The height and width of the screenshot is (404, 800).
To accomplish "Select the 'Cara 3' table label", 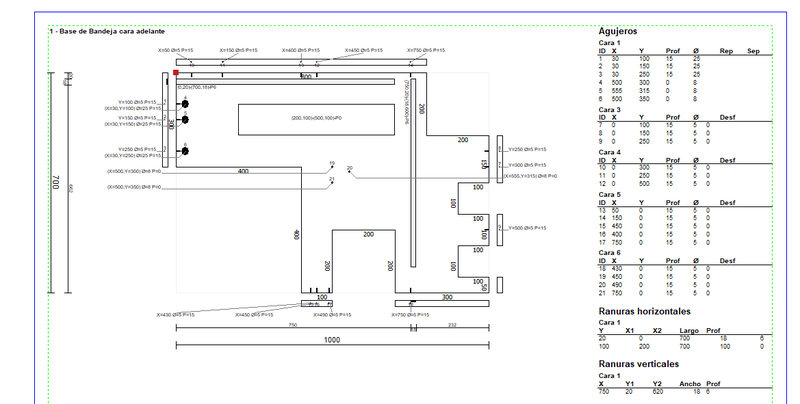I will 609,110.
